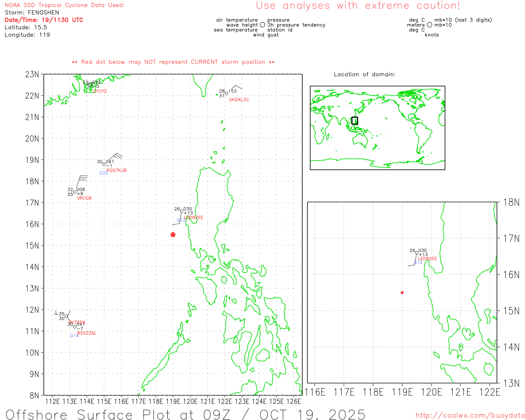Click the Date/Time 19/1130 UTC text
The image size is (525, 420).
coord(44,20)
